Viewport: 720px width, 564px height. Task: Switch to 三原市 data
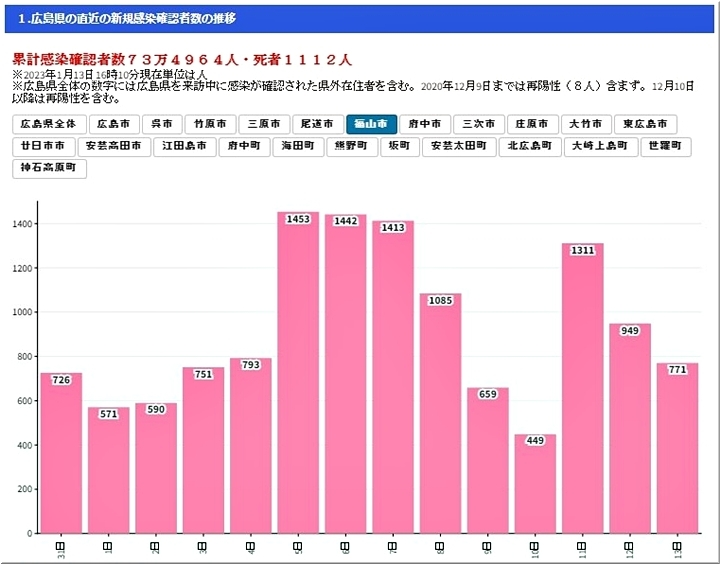(264, 125)
